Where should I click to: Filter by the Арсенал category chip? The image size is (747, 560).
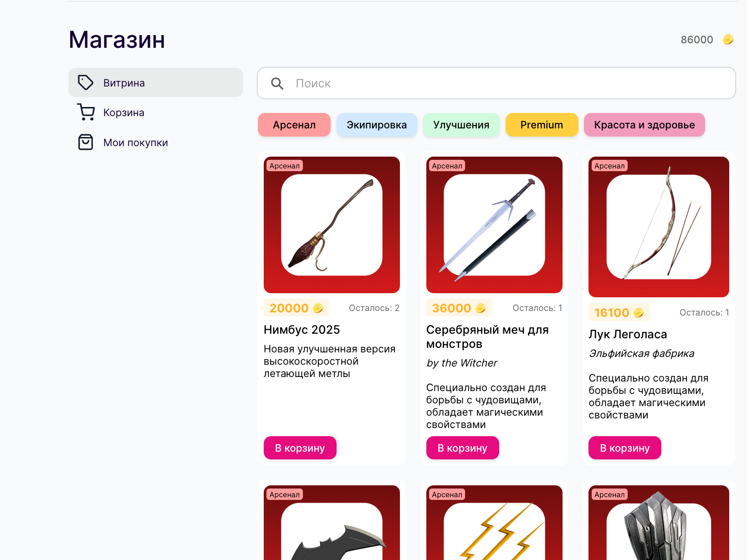[x=294, y=125]
